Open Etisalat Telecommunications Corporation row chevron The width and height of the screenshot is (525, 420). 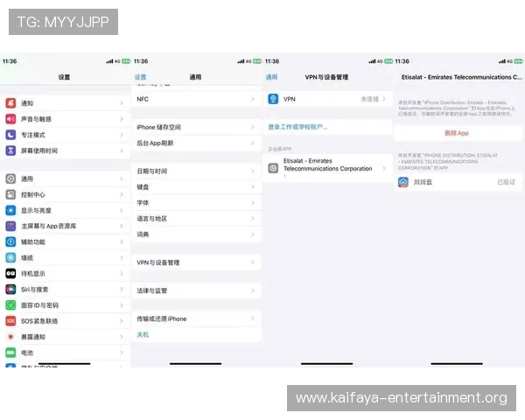pyautogui.click(x=384, y=168)
